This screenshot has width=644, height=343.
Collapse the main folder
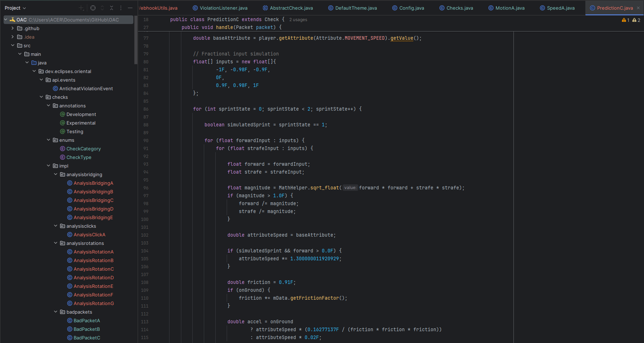coord(20,54)
